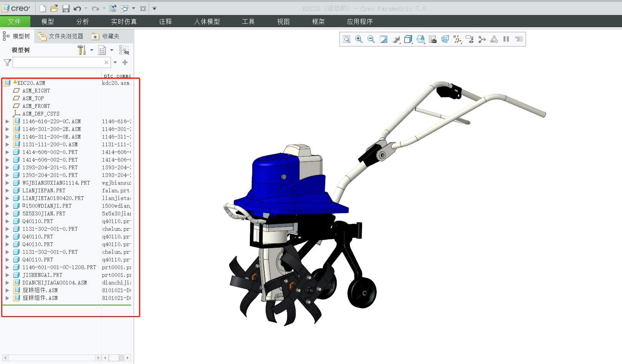Open windows list dropdown arrow
Image resolution: width=622 pixels, height=364 pixels.
[134, 8]
